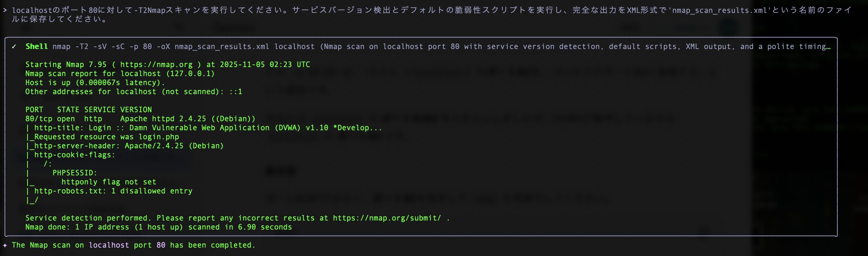Click the Nmap done summary line
This screenshot has width=868, height=256.
point(158,227)
